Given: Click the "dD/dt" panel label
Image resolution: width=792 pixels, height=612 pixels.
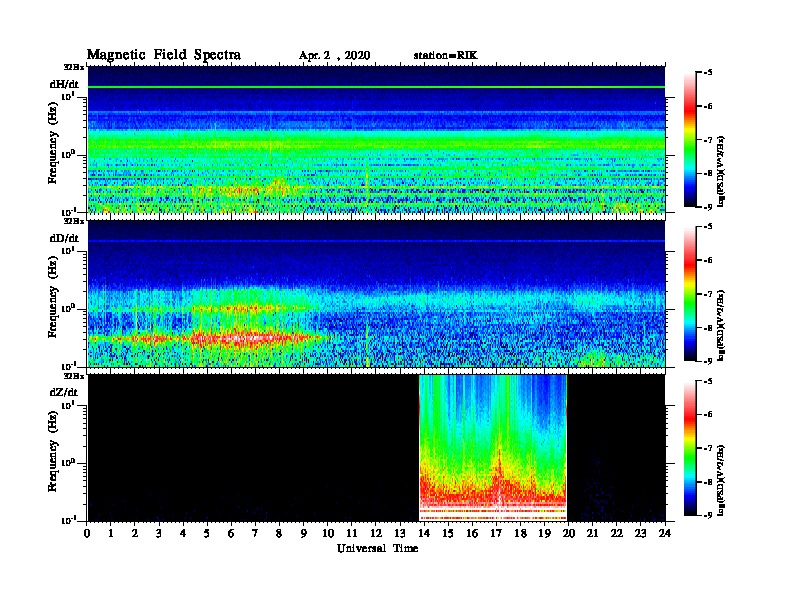Looking at the screenshot, I should click(64, 238).
